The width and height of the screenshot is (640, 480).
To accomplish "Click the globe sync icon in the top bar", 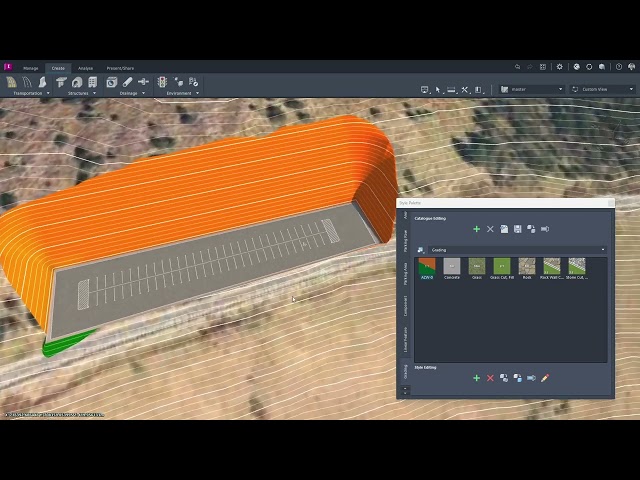I will coord(577,67).
